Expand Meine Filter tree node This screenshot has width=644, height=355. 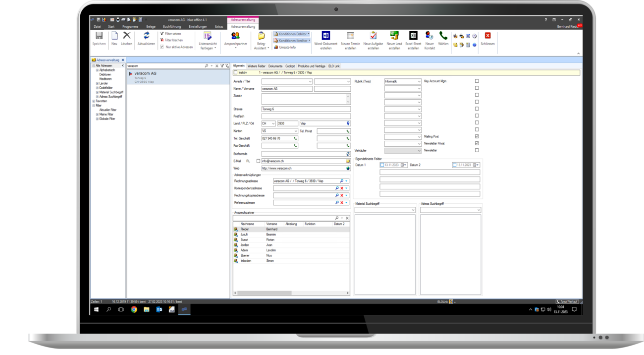pos(97,115)
